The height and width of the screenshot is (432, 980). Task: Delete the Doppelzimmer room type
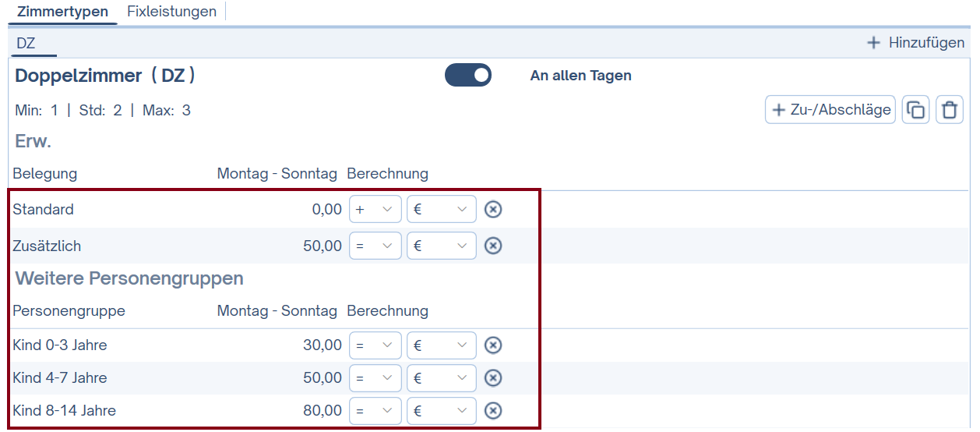tap(949, 110)
